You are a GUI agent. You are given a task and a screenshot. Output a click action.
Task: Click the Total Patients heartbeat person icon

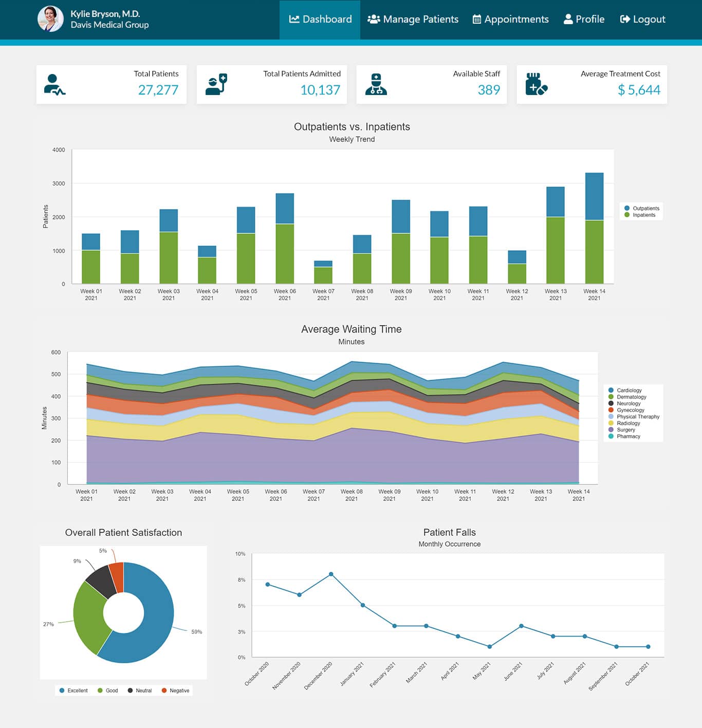[x=54, y=85]
